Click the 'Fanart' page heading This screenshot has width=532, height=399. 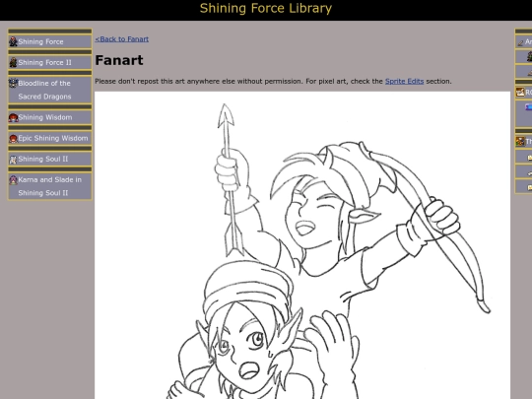click(x=119, y=60)
